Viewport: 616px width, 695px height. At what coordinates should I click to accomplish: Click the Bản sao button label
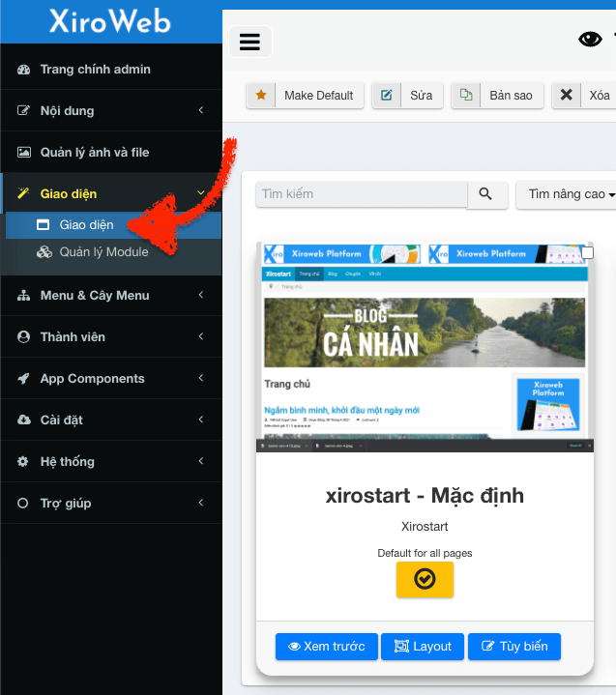(511, 96)
